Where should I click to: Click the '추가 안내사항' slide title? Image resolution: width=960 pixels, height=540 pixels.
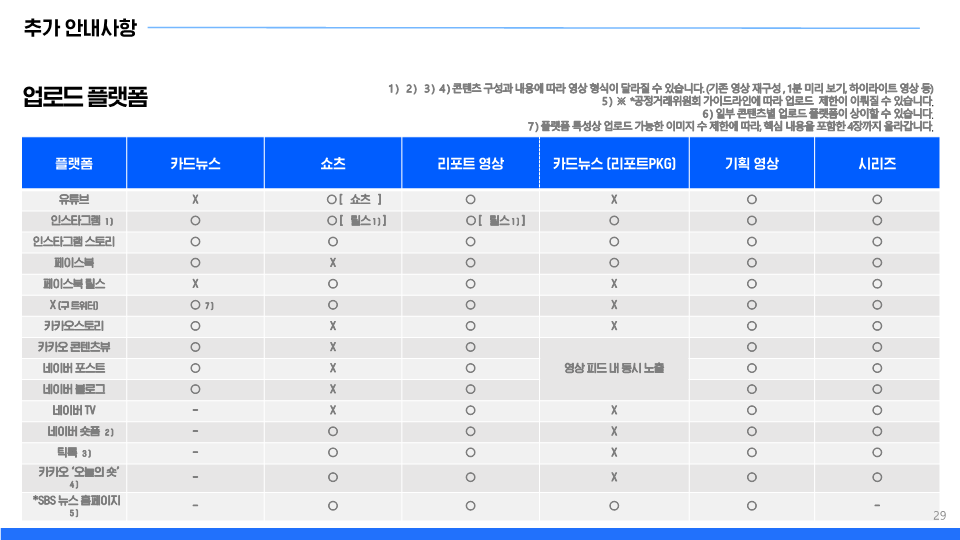coord(80,28)
